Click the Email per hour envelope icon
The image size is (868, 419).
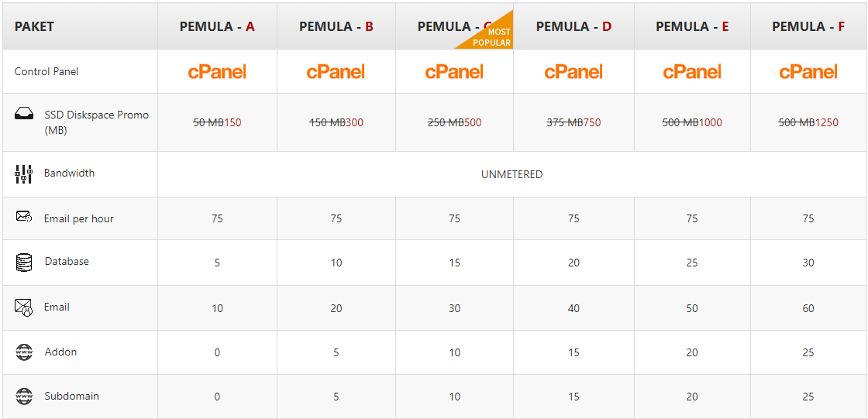[24, 218]
